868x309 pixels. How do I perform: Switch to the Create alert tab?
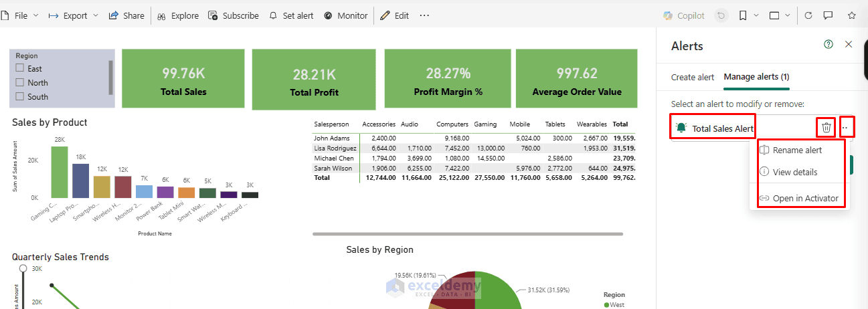click(693, 77)
